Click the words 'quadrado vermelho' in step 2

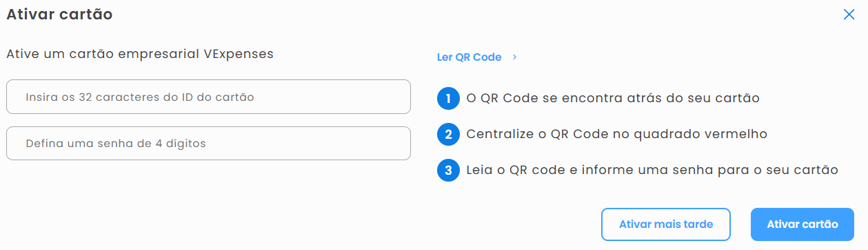[x=702, y=134]
